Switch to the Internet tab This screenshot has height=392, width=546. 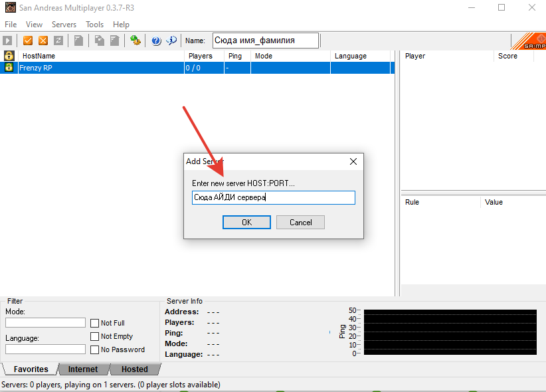(x=83, y=369)
